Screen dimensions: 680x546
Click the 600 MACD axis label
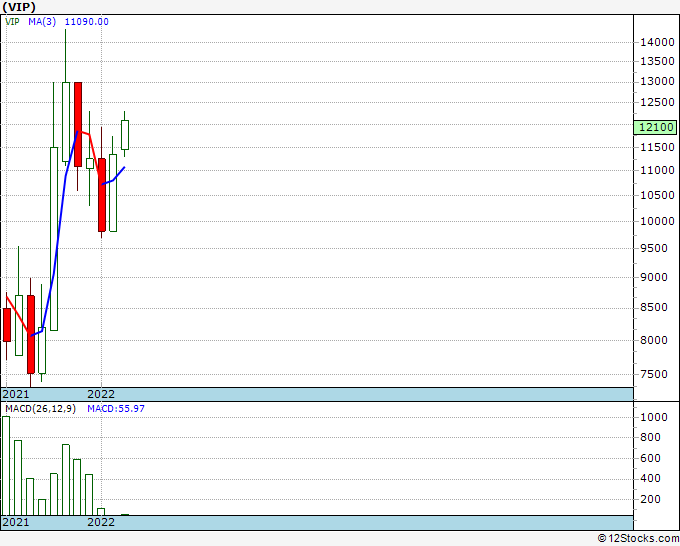click(x=651, y=458)
